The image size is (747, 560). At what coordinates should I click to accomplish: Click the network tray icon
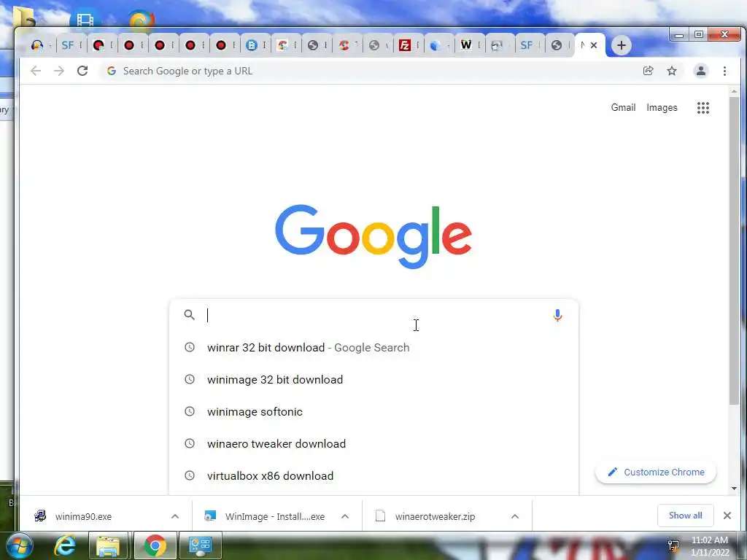(x=673, y=545)
